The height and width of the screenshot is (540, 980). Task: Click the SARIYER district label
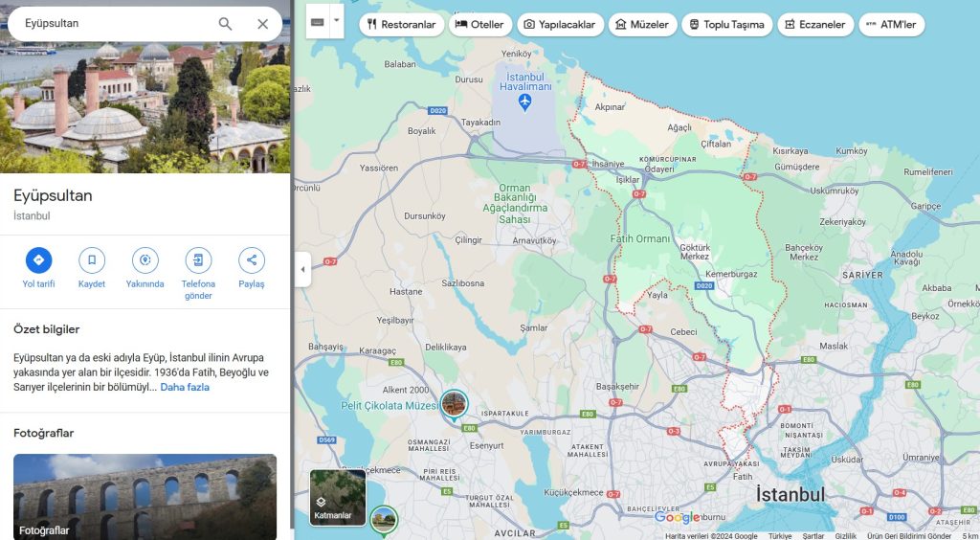pyautogui.click(x=862, y=275)
